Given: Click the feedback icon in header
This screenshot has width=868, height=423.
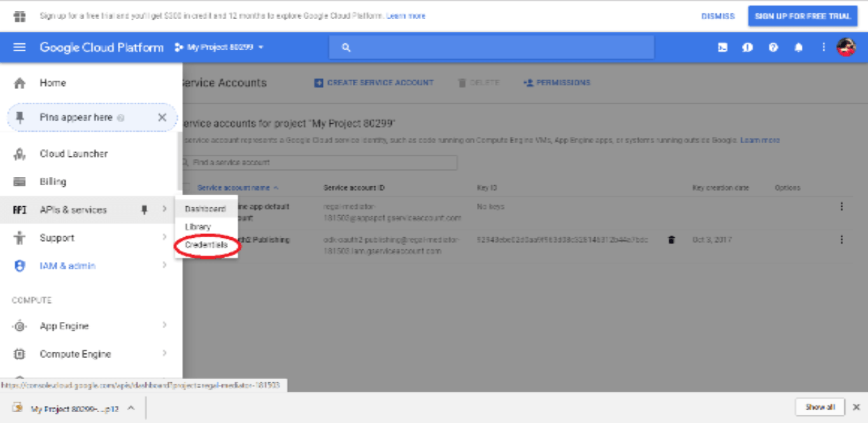Looking at the screenshot, I should (748, 48).
